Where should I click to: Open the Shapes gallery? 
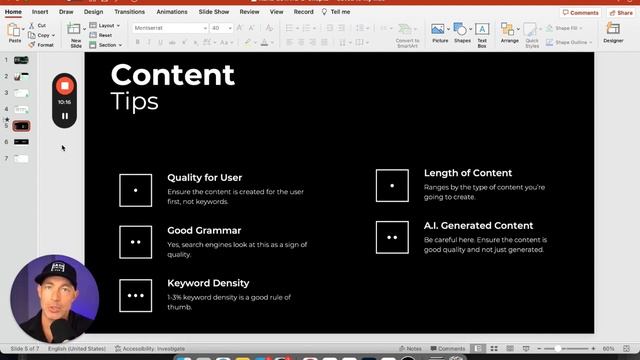462,33
